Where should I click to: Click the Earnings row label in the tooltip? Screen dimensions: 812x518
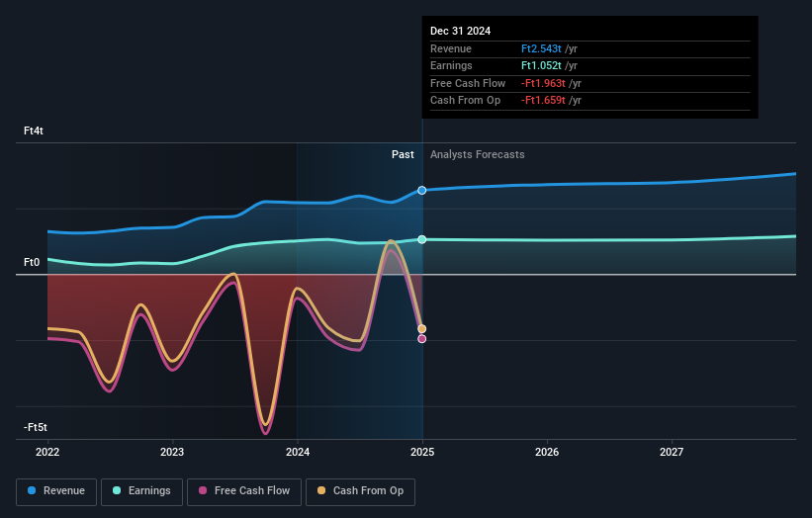click(451, 65)
